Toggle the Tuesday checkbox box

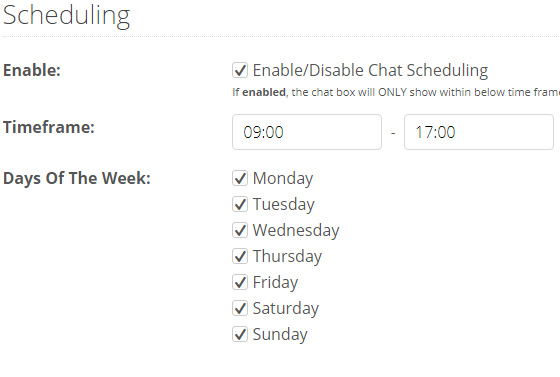point(240,204)
